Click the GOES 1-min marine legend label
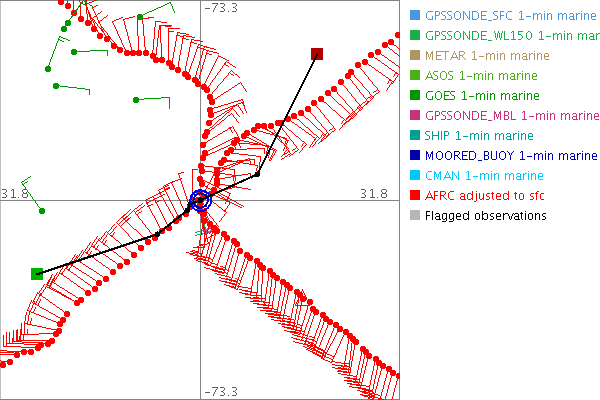600x400 pixels. (481, 95)
